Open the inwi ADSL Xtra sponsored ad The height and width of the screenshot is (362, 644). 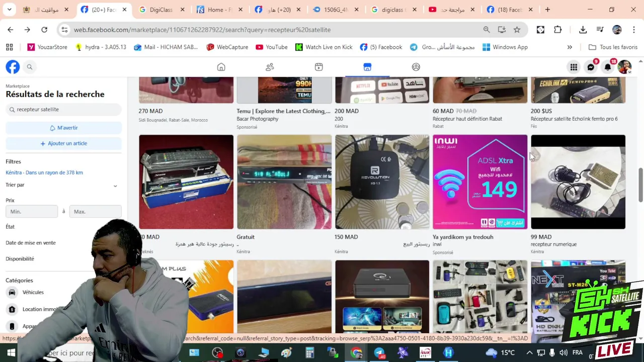point(480,182)
